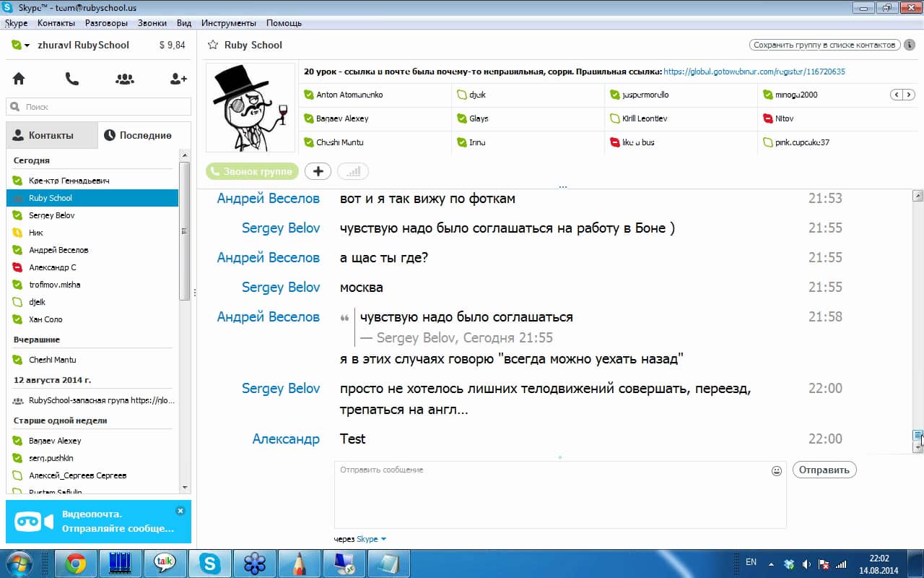This screenshot has width=924, height=578.
Task: Click in the Поиск search field
Action: tap(99, 107)
